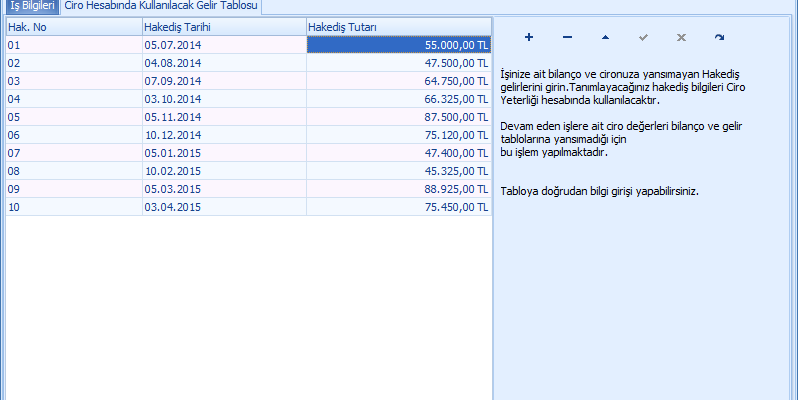The image size is (798, 400).
Task: Select the 75.120,00 TL amount cell
Action: pyautogui.click(x=398, y=135)
